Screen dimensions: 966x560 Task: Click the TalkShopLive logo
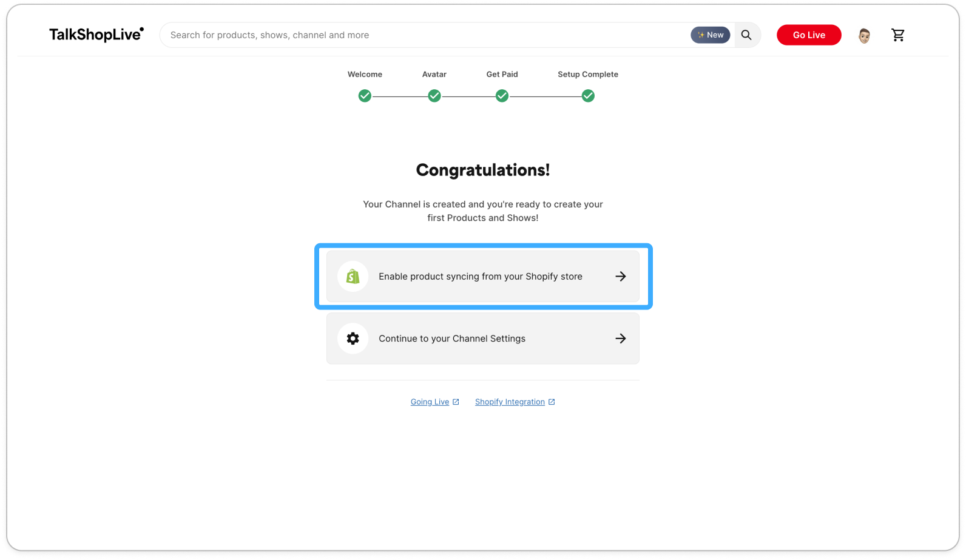(x=96, y=35)
